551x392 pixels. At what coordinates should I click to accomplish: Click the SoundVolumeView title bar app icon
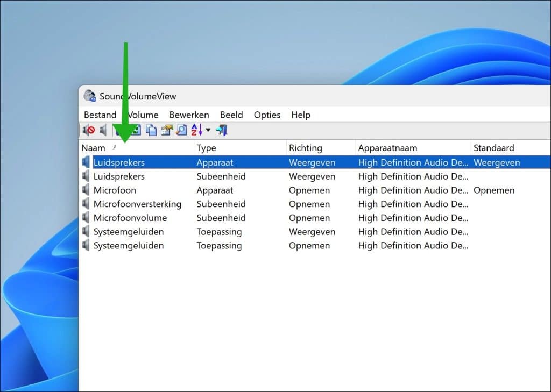(90, 96)
